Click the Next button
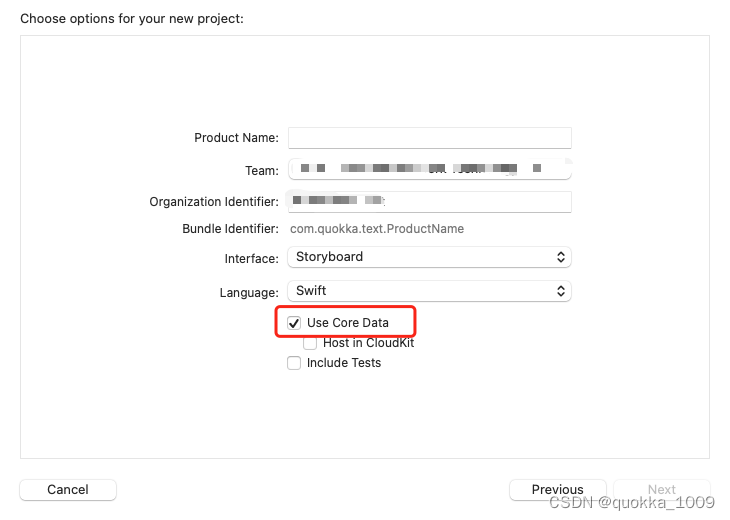The image size is (730, 520). click(661, 490)
